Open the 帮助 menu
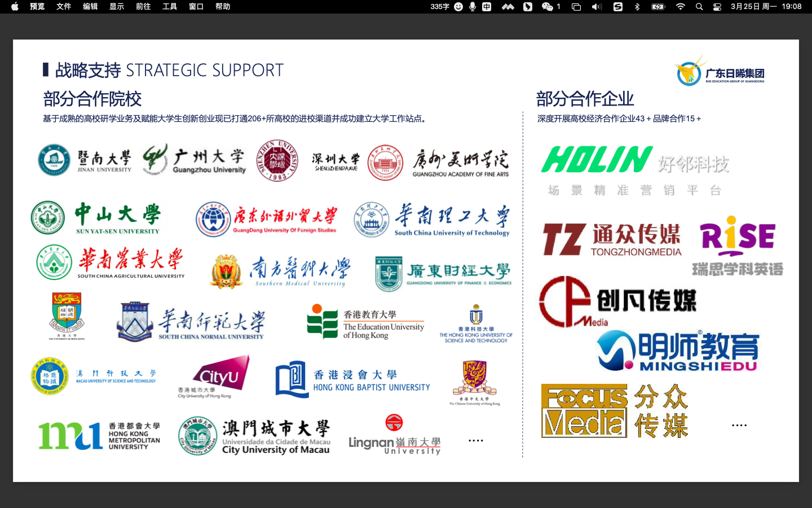The height and width of the screenshot is (508, 812). 223,7
